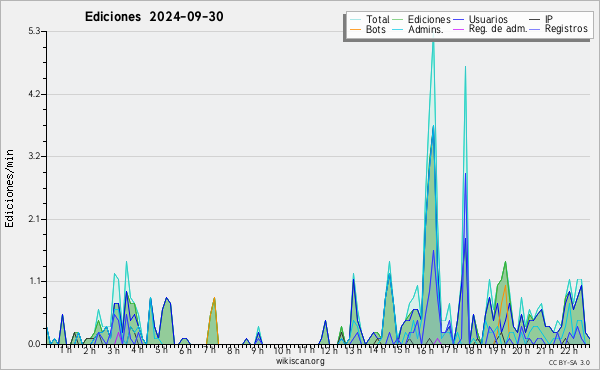Click the y-axis value 2.1

34,219
